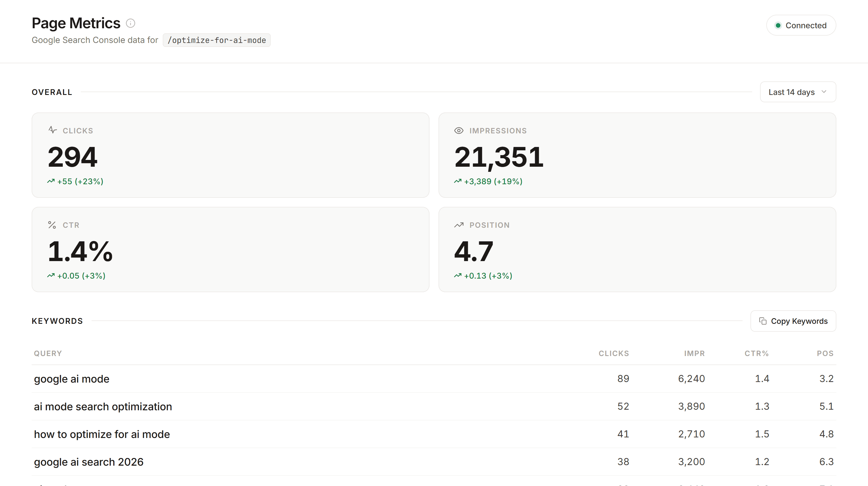Sort by the CTR% column header
Image resolution: width=868 pixels, height=486 pixels.
[756, 353]
